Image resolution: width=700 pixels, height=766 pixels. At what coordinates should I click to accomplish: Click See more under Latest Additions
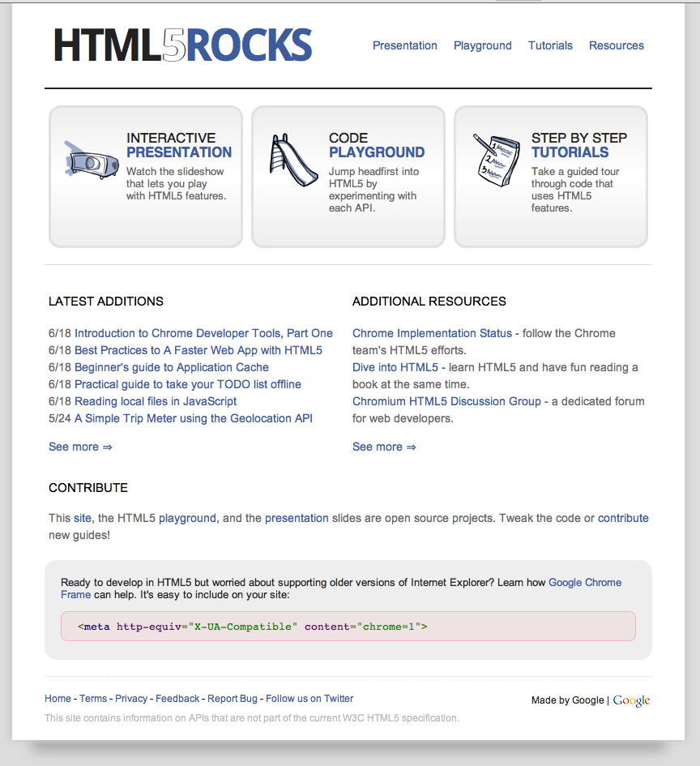click(80, 447)
